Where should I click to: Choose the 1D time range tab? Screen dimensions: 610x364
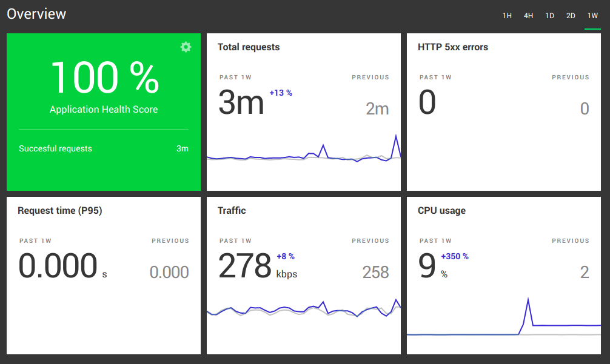(x=549, y=16)
